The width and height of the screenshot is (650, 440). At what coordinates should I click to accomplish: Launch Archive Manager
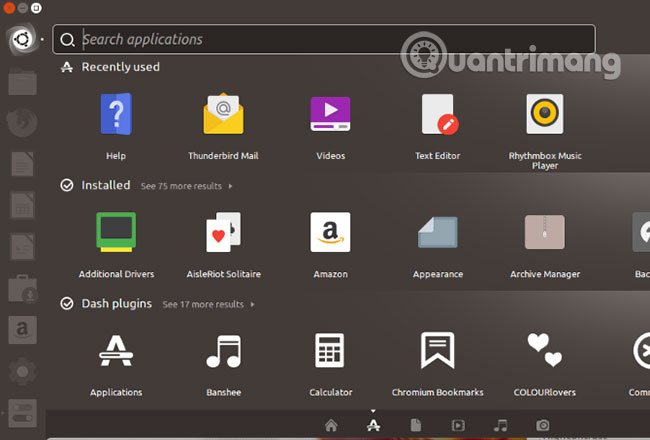(545, 232)
